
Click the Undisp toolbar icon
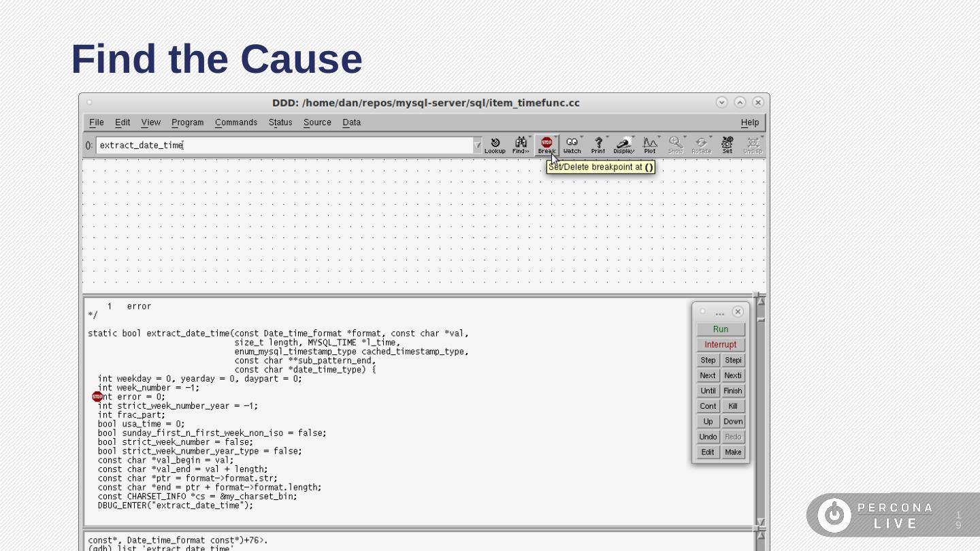(753, 145)
